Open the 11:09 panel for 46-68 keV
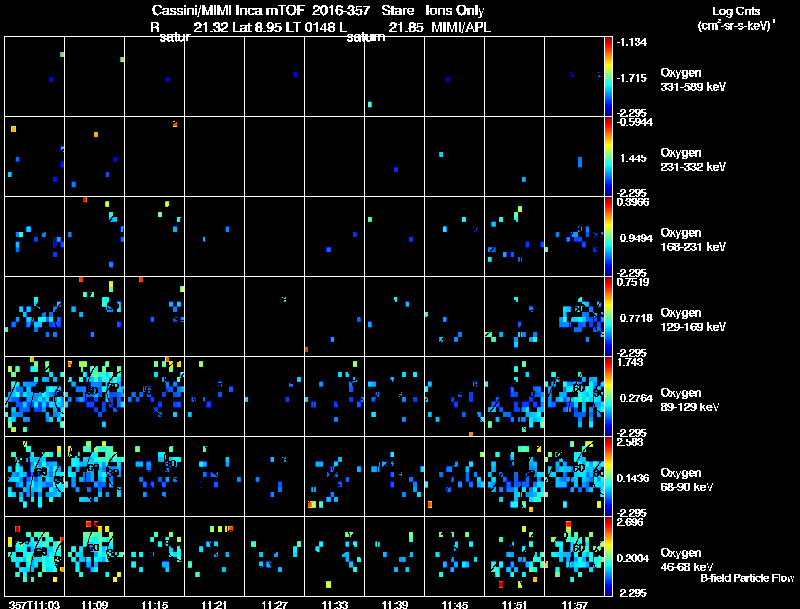This screenshot has height=609, width=800. click(x=94, y=556)
